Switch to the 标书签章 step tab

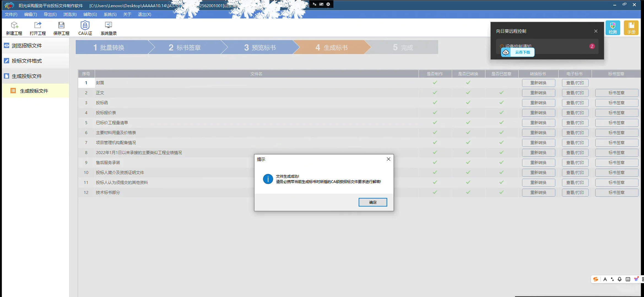pos(185,48)
